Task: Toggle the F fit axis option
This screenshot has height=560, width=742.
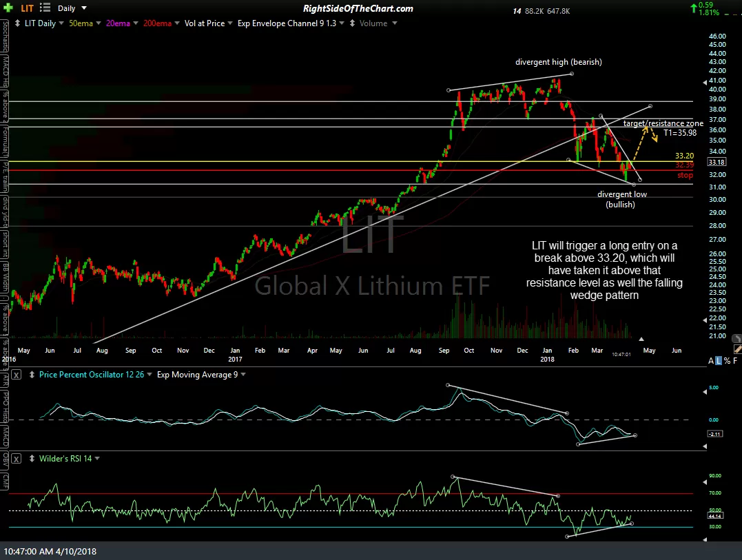Action: tap(735, 361)
